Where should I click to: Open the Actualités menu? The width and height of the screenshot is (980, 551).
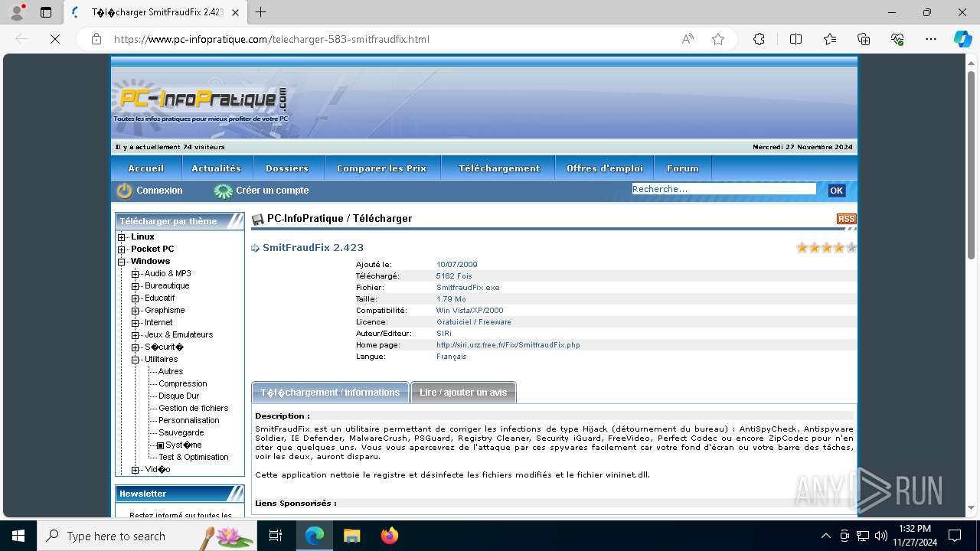click(216, 168)
